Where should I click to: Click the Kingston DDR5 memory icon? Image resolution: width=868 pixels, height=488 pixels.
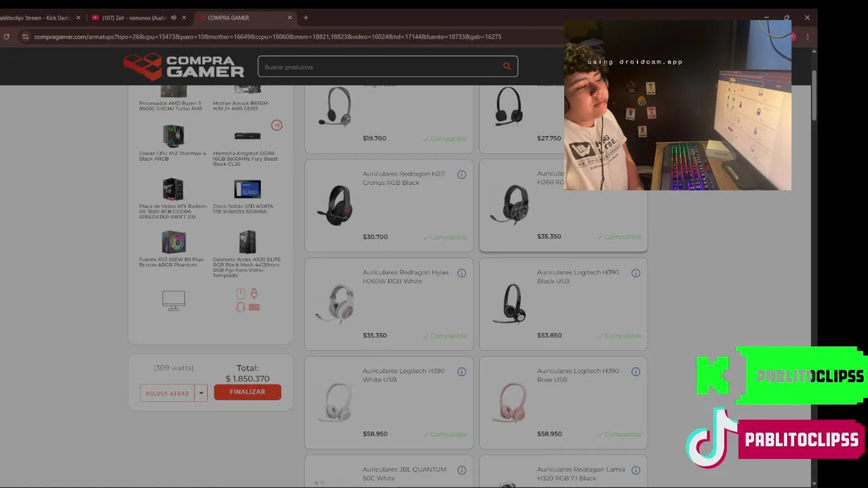(248, 136)
